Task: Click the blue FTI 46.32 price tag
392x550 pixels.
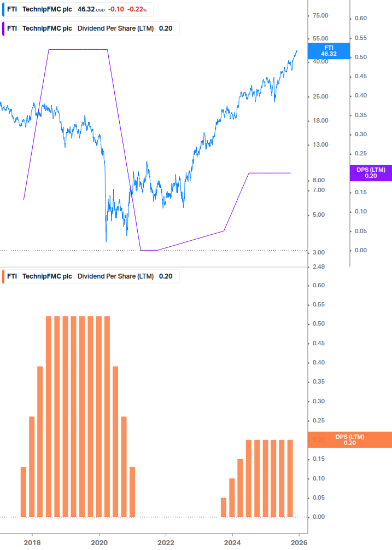Action: [329, 51]
